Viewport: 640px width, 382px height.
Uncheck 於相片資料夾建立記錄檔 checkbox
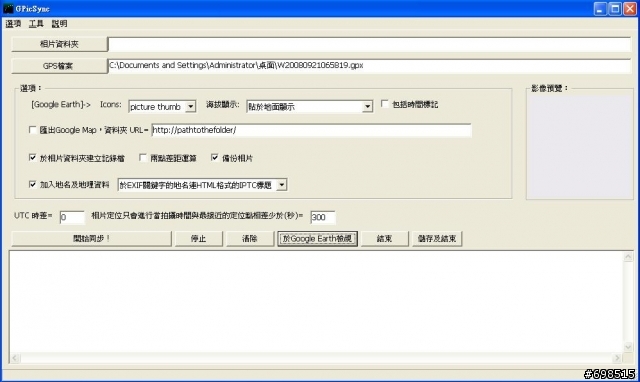(x=33, y=158)
